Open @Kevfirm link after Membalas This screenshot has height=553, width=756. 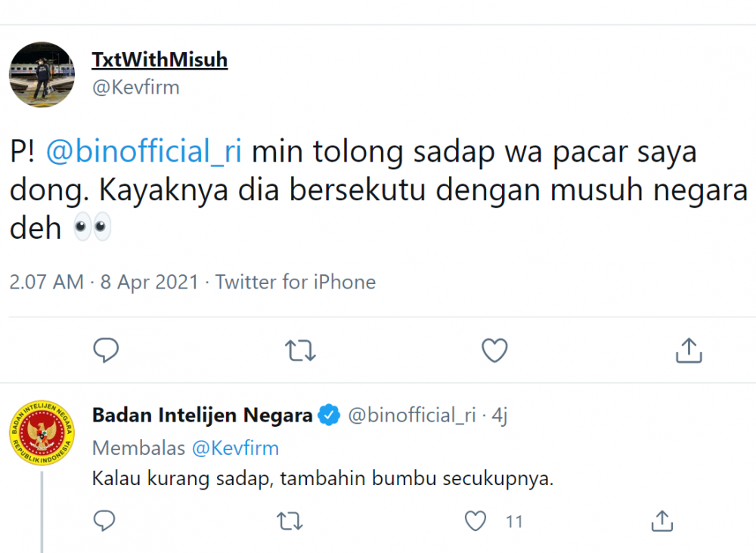click(235, 448)
